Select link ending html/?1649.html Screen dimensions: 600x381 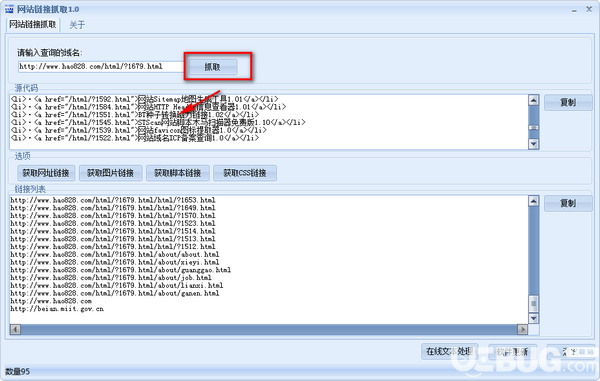pyautogui.click(x=113, y=208)
